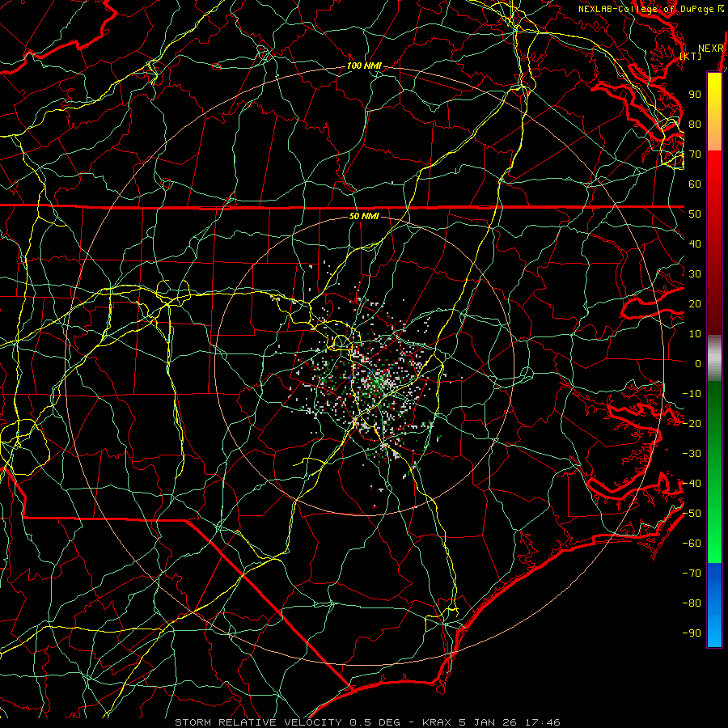Select the 40 value on velocity scale
728x728 pixels.
[x=695, y=243]
